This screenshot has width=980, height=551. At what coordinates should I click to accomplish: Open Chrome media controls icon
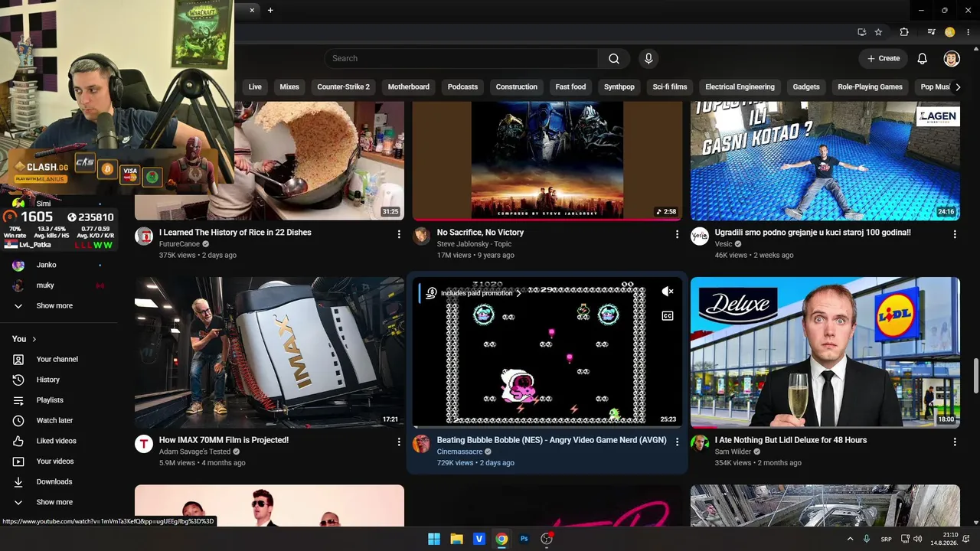coord(932,32)
